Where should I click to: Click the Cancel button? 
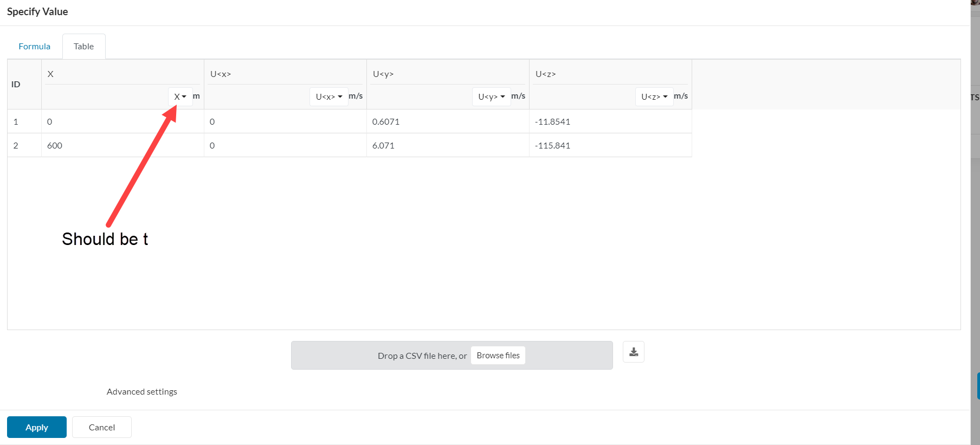coord(101,427)
